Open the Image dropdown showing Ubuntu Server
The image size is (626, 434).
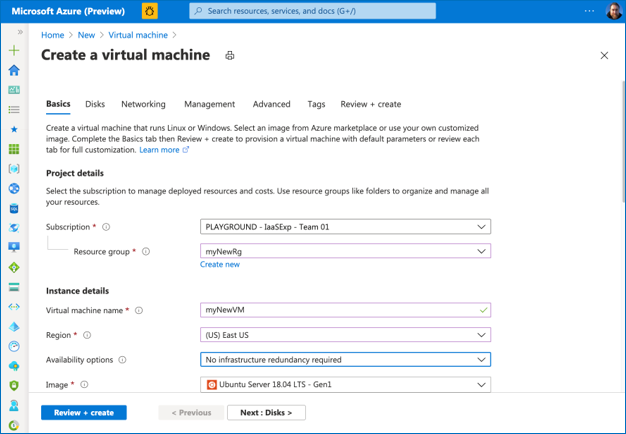(345, 384)
